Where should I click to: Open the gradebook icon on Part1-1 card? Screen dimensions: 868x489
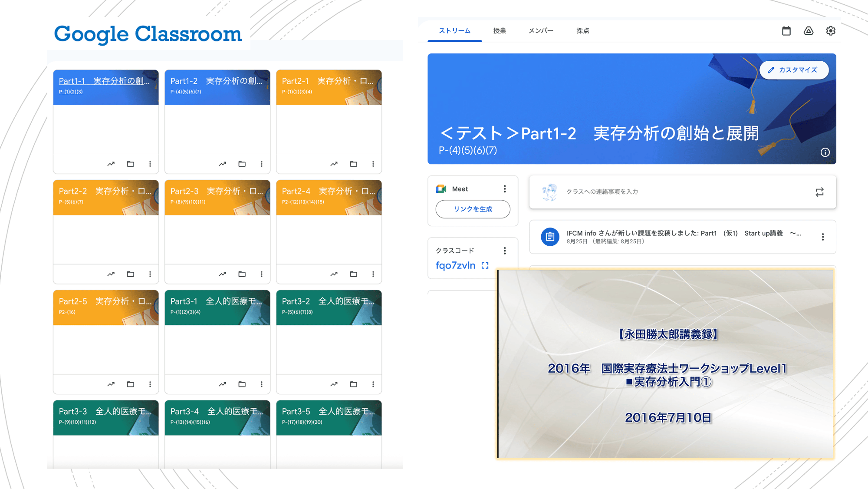(111, 164)
